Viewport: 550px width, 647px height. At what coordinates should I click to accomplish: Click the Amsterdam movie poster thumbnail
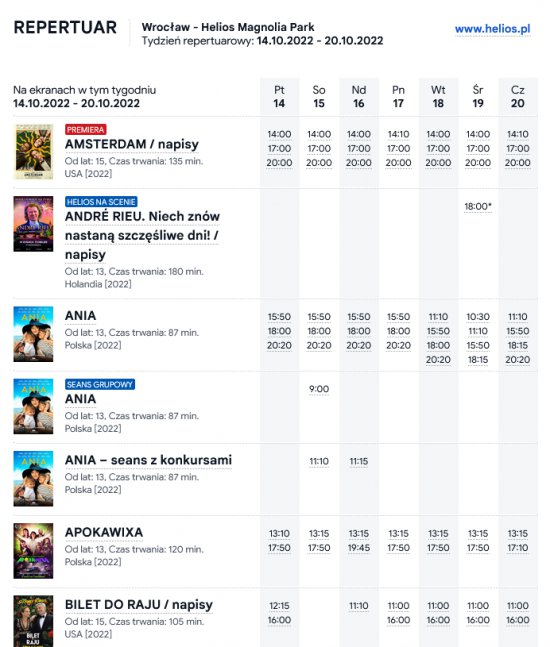[x=33, y=151]
